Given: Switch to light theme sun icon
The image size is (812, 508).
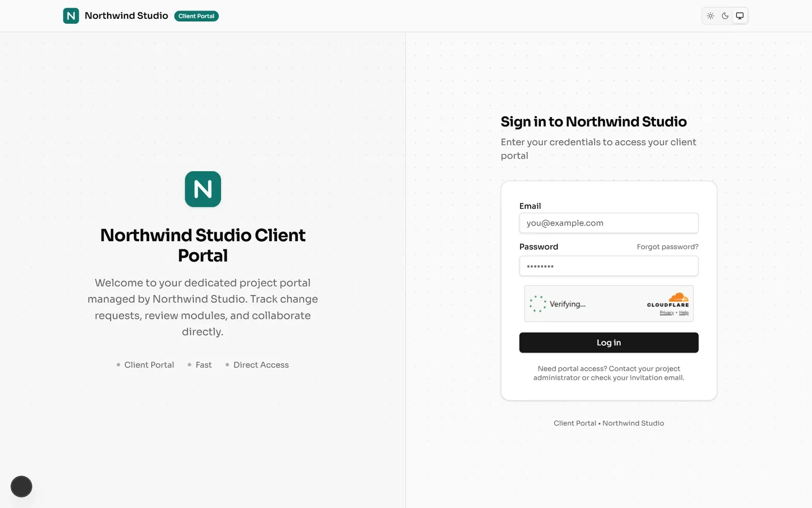Looking at the screenshot, I should (710, 16).
